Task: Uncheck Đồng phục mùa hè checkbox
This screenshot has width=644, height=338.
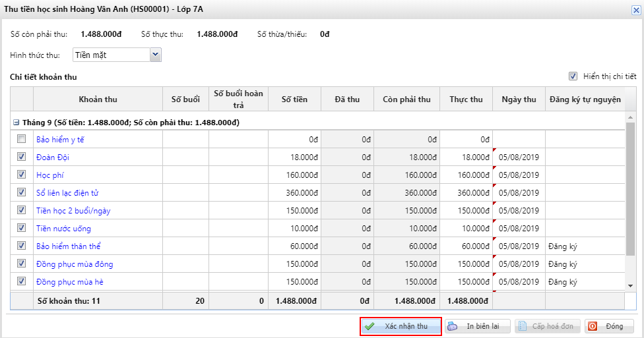Action: pos(21,281)
